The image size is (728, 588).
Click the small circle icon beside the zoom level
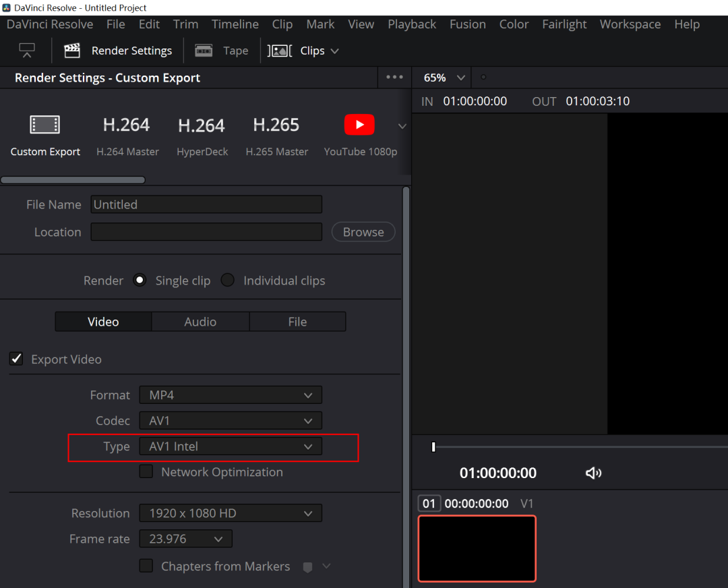click(483, 77)
